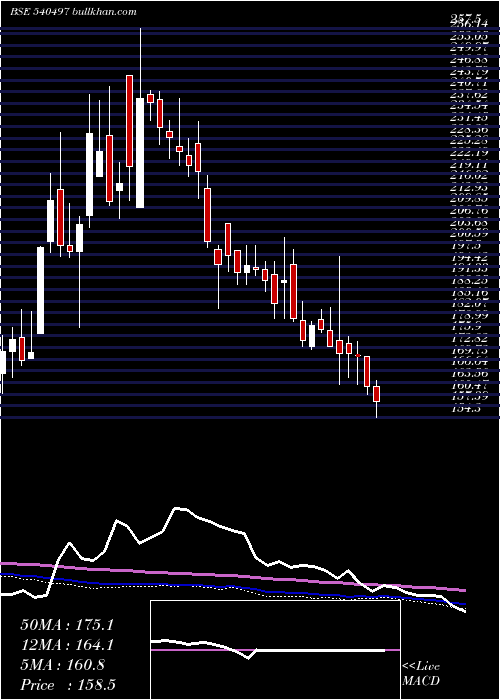Click the 172.82 price axis label
This screenshot has width=500, height=700.
pyautogui.click(x=469, y=339)
